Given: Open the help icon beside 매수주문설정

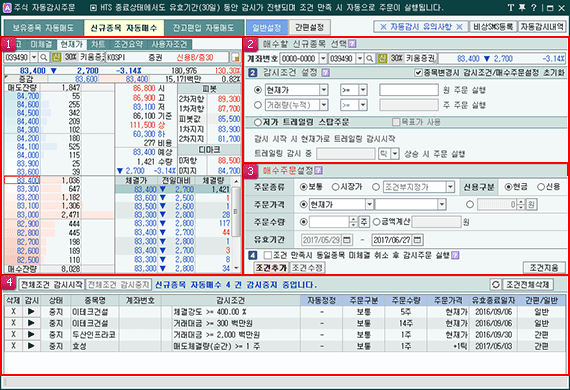Looking at the screenshot, I should tap(318, 170).
